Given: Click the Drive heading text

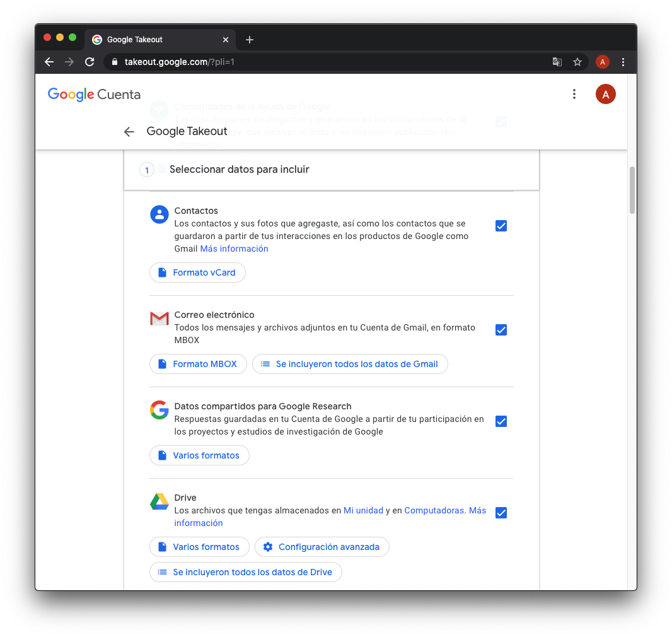Looking at the screenshot, I should 185,498.
